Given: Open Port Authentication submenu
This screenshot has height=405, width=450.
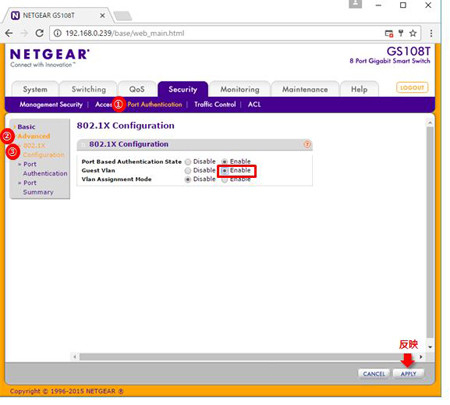Looking at the screenshot, I should 155,104.
